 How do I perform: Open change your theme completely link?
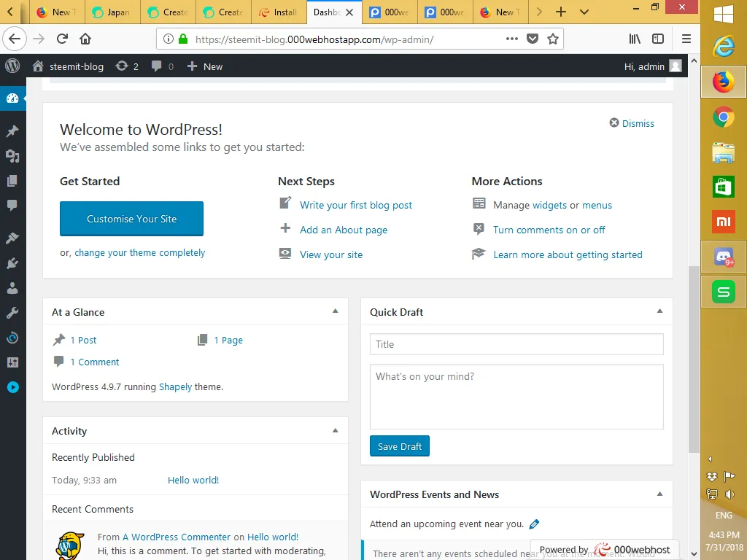pyautogui.click(x=139, y=253)
